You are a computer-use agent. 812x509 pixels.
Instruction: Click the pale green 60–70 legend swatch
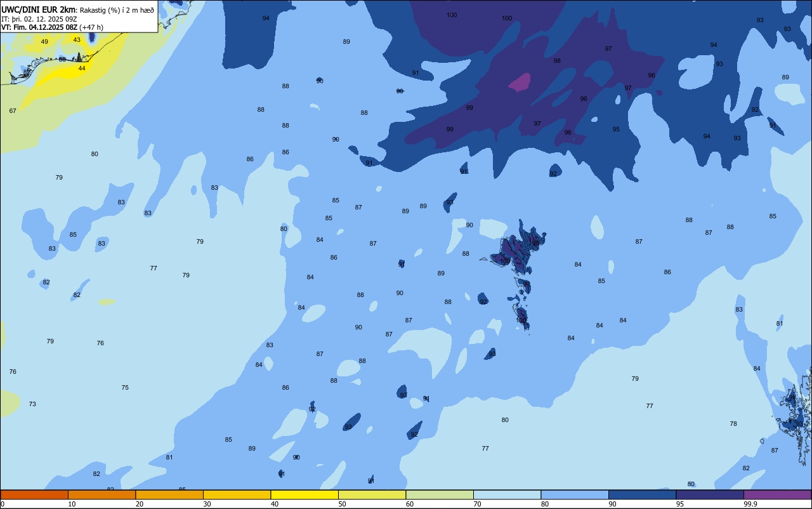point(440,494)
